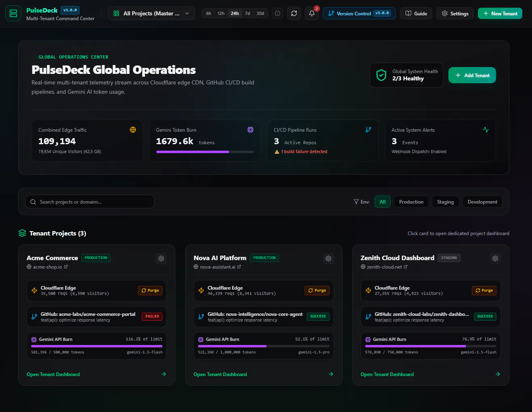Click the nova-assistant.ai domain link
The height and width of the screenshot is (412, 532).
[x=218, y=267]
